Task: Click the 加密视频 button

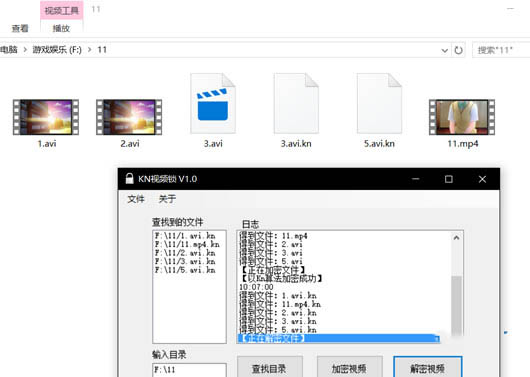Action: tap(349, 368)
